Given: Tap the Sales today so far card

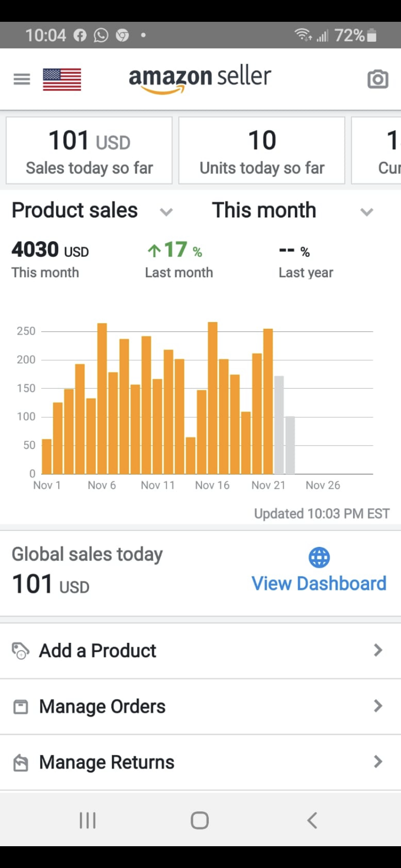Looking at the screenshot, I should (89, 151).
